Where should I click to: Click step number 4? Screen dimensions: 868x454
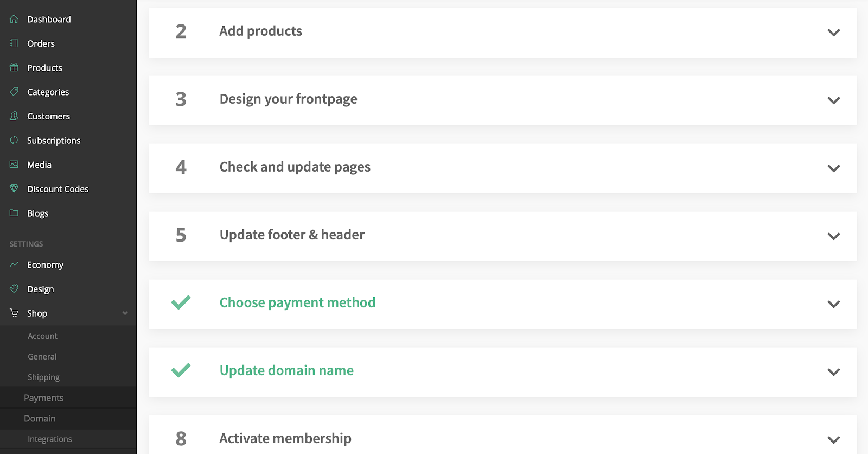pyautogui.click(x=181, y=167)
